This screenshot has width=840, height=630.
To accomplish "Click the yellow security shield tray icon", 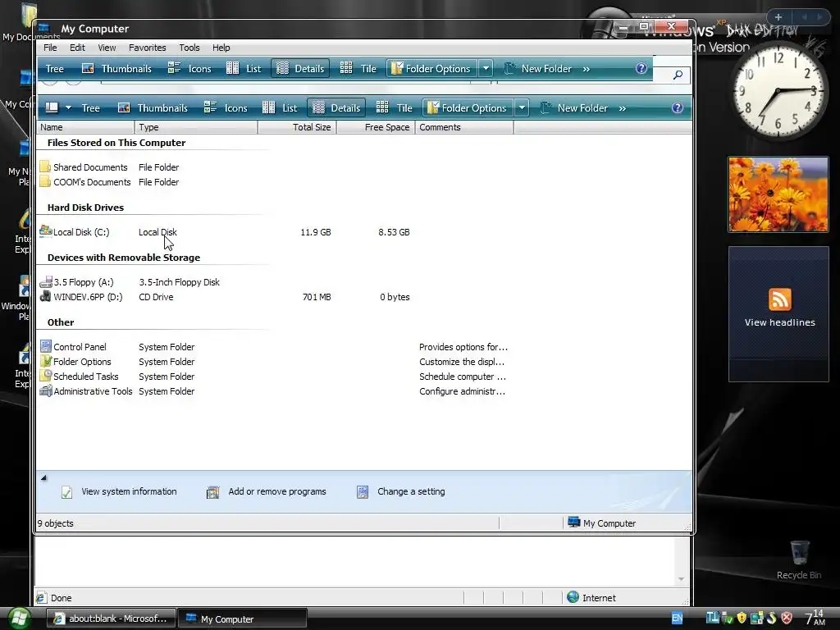I will pyautogui.click(x=742, y=619).
